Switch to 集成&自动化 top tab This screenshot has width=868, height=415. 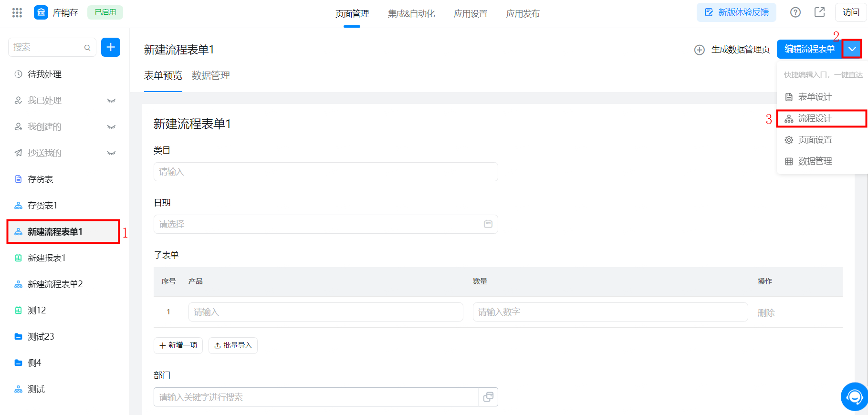[x=411, y=14]
